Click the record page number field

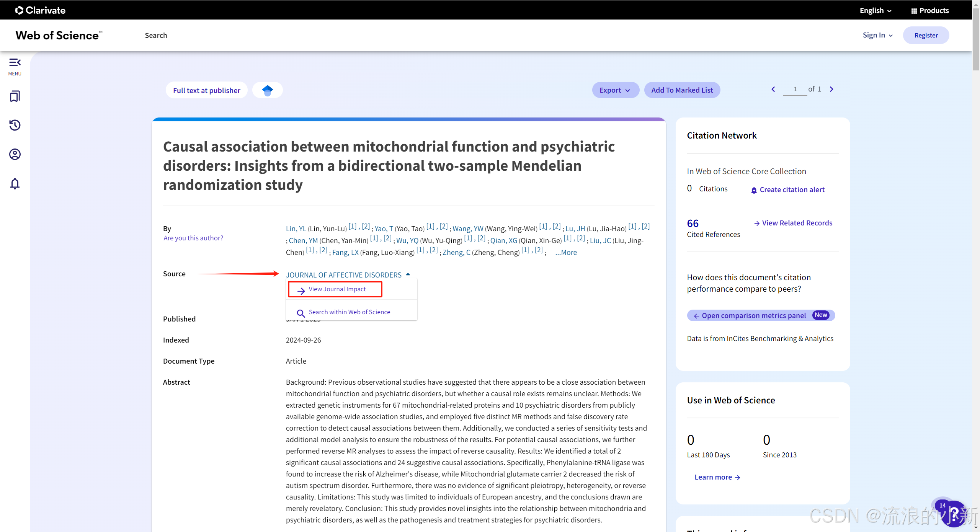tap(795, 89)
